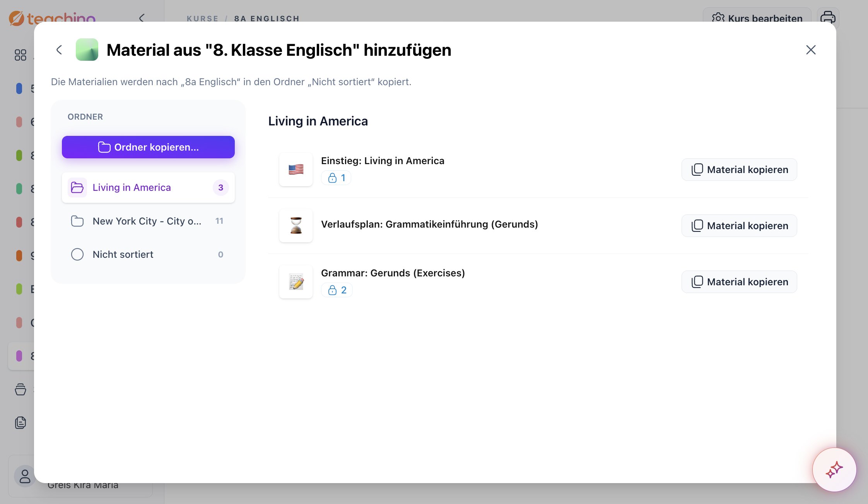Click the notepad thumbnail of Grammar Gerunds

pos(296,282)
